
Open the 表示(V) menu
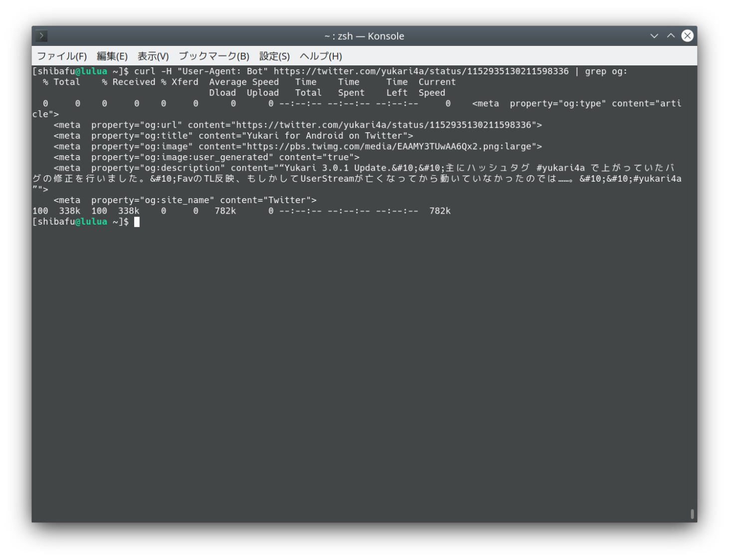[x=153, y=56]
